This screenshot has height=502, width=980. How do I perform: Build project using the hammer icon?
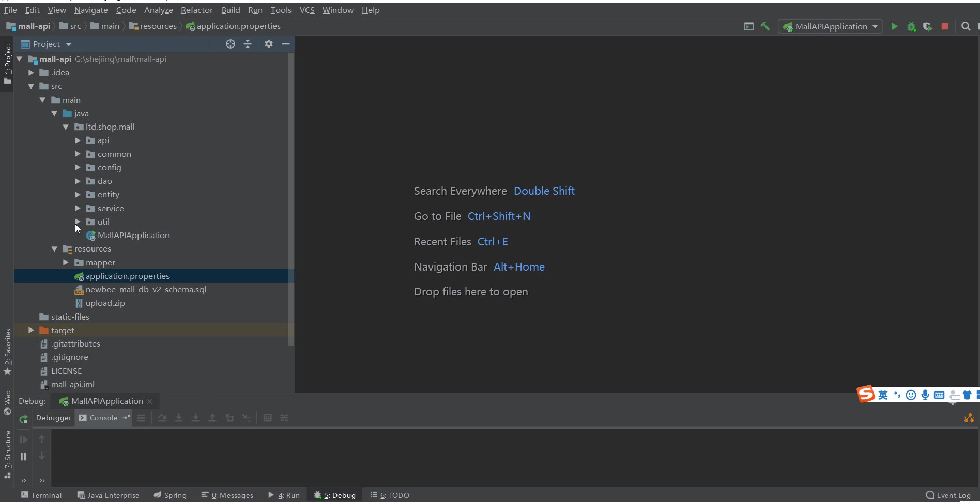click(x=765, y=26)
